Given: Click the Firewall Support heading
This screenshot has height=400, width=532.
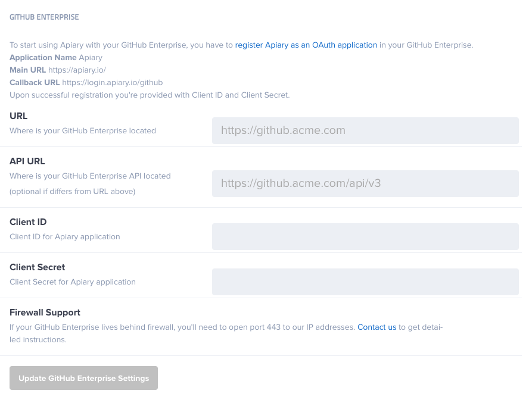Looking at the screenshot, I should [x=45, y=312].
